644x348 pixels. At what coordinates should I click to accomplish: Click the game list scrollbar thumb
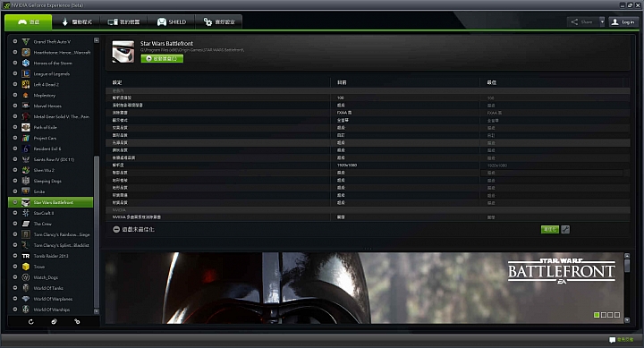[97, 232]
